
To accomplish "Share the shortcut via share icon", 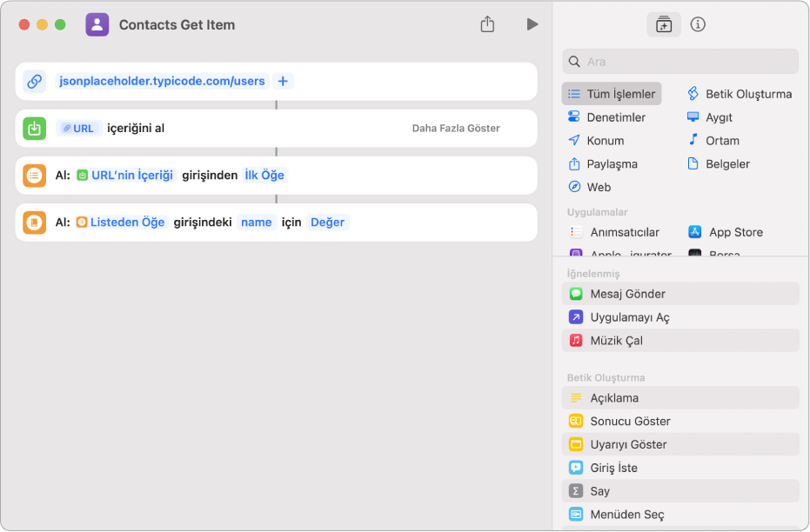I will (x=487, y=24).
